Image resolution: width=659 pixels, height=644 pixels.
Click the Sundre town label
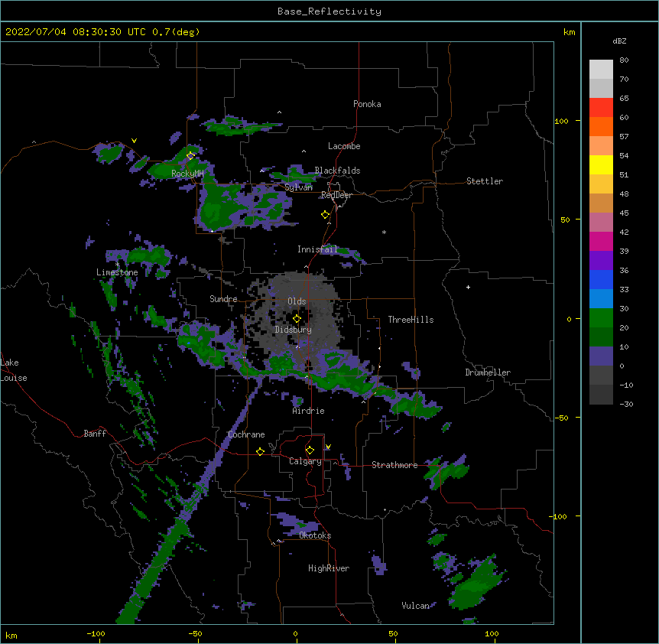click(x=223, y=299)
